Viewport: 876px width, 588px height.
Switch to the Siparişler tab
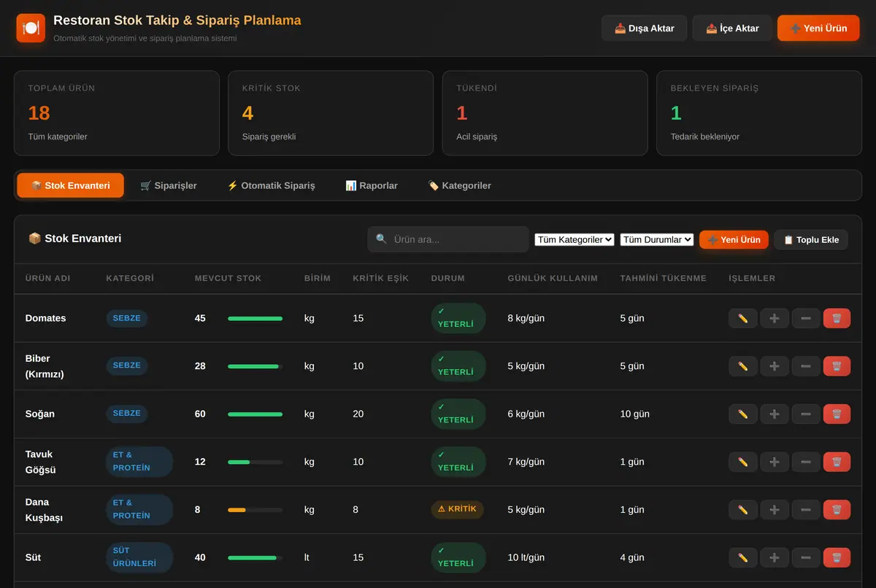tap(169, 185)
